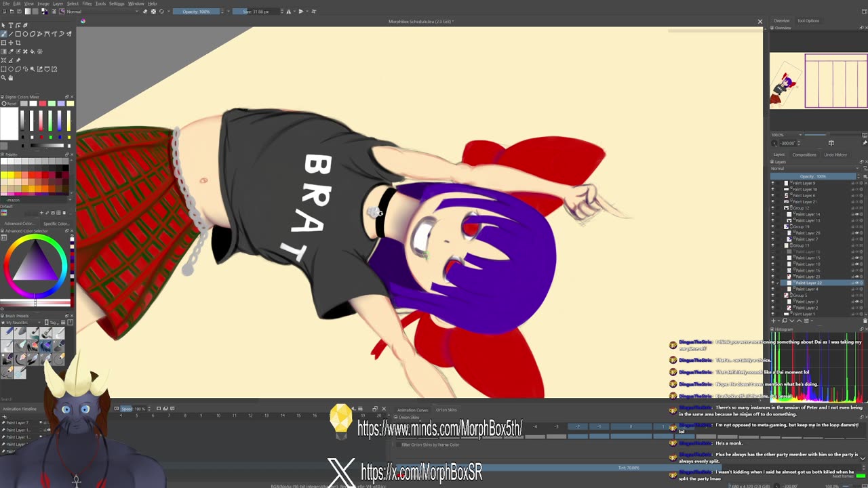Open the Animation Curves docker tab
Viewport: 868px width, 488px height.
412,410
